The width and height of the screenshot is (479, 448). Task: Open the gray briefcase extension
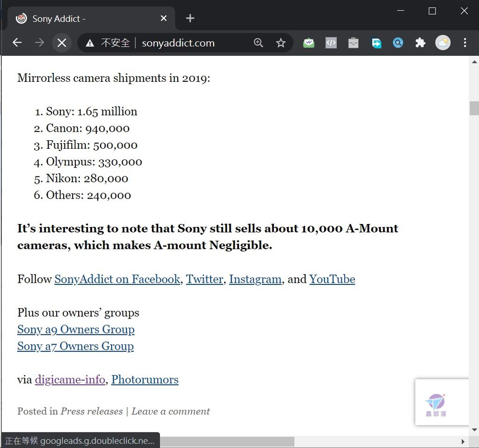(x=353, y=43)
